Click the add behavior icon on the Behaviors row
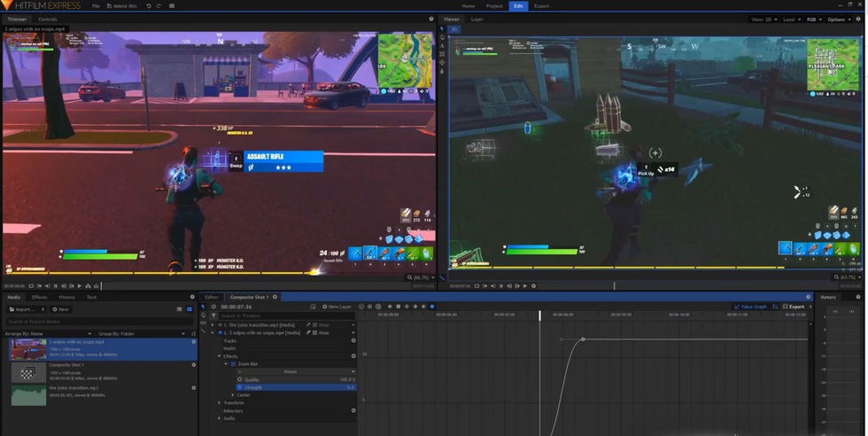Image resolution: width=868 pixels, height=436 pixels. pyautogui.click(x=353, y=410)
